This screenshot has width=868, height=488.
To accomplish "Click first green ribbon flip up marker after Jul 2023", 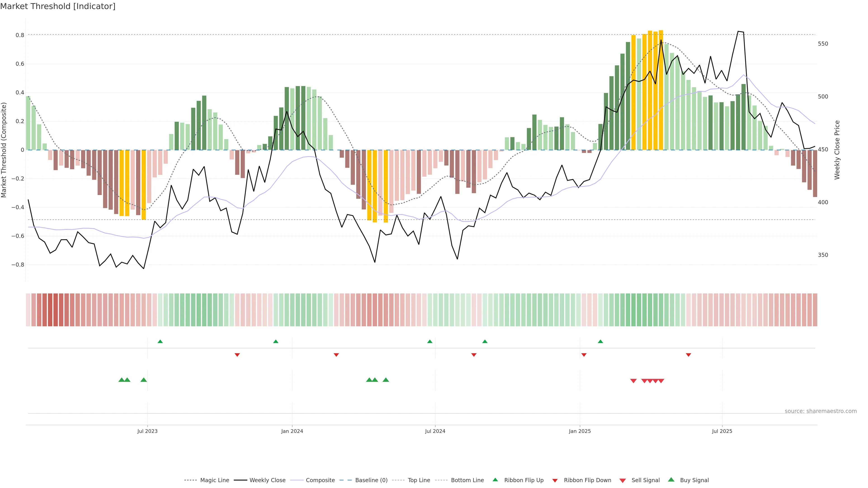I will [160, 342].
